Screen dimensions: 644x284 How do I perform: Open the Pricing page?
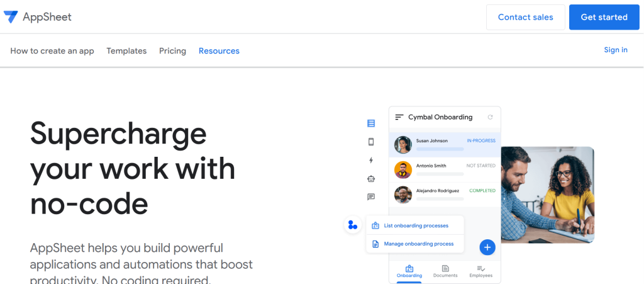click(x=172, y=51)
